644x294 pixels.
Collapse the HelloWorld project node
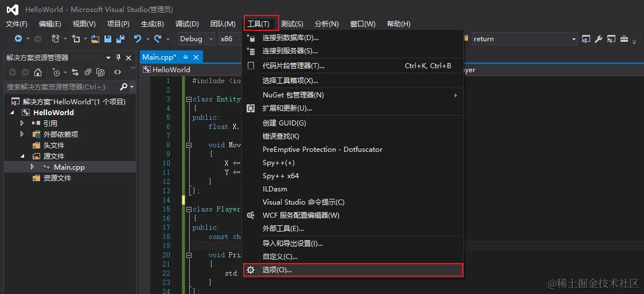tap(12, 112)
